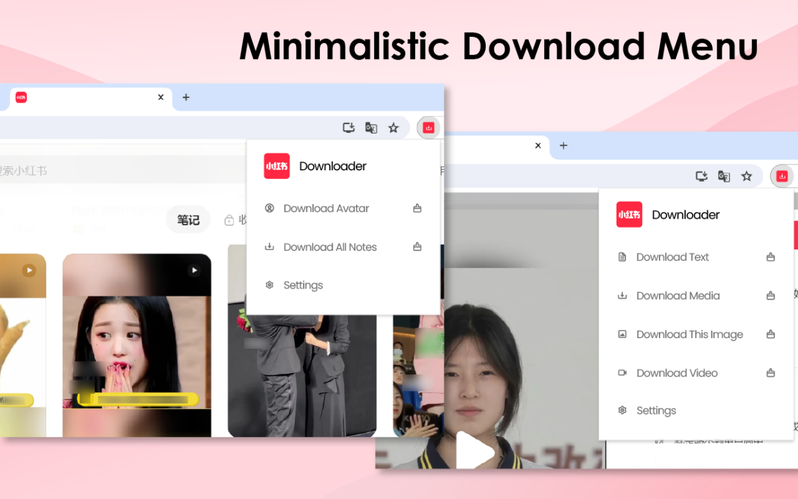
Task: Click the gear icon in left popup
Action: point(270,285)
